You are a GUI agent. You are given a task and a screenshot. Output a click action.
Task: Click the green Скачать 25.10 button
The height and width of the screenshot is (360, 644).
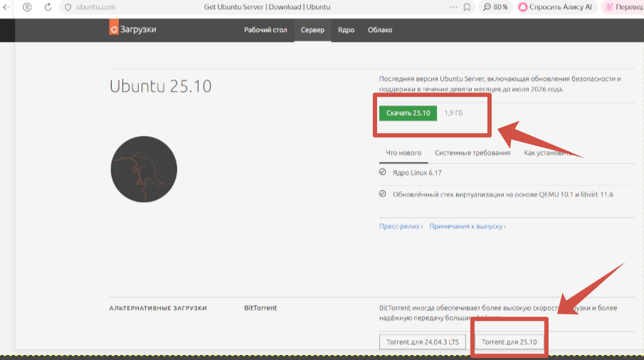[408, 113]
